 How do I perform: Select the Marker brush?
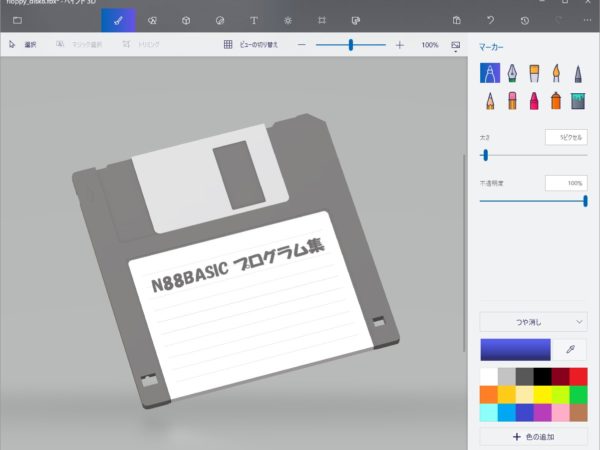tap(490, 73)
